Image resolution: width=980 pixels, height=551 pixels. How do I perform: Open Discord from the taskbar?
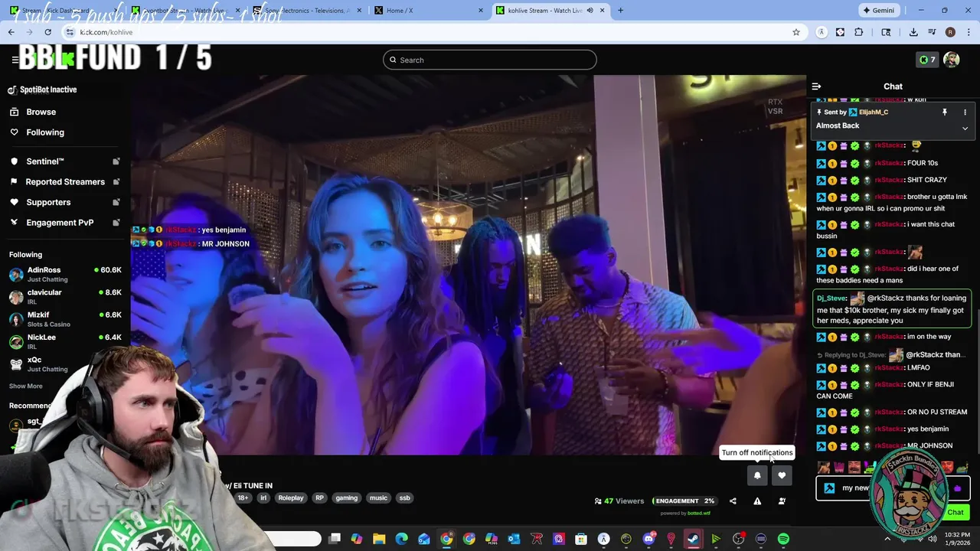[x=648, y=540]
